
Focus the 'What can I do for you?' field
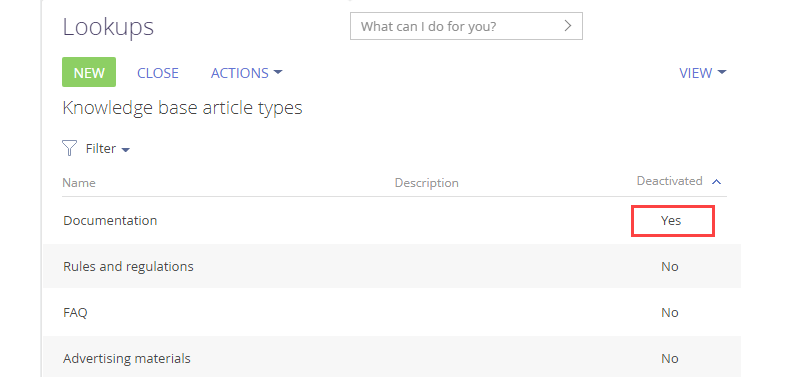(466, 26)
